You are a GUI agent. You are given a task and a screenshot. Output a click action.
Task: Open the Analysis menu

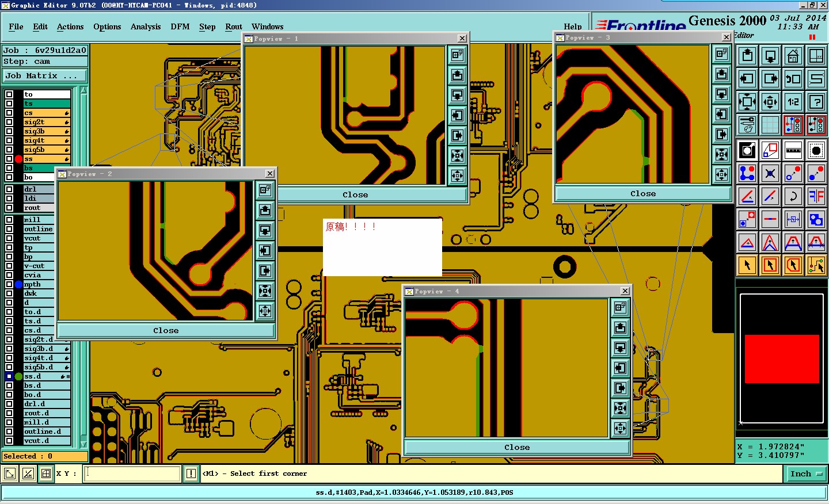(146, 26)
